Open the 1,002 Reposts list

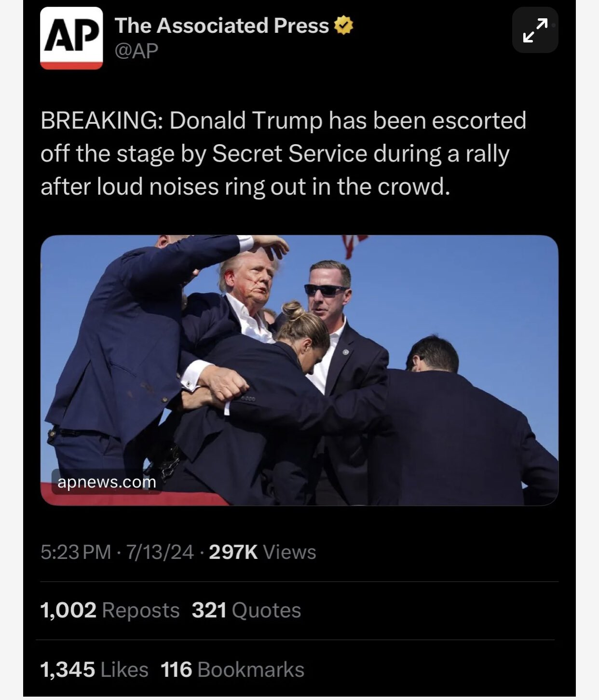click(x=110, y=610)
